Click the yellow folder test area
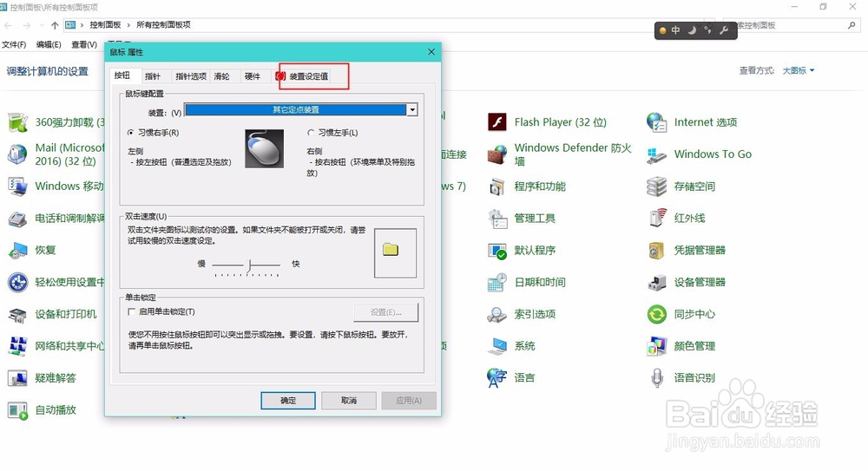 pyautogui.click(x=395, y=253)
